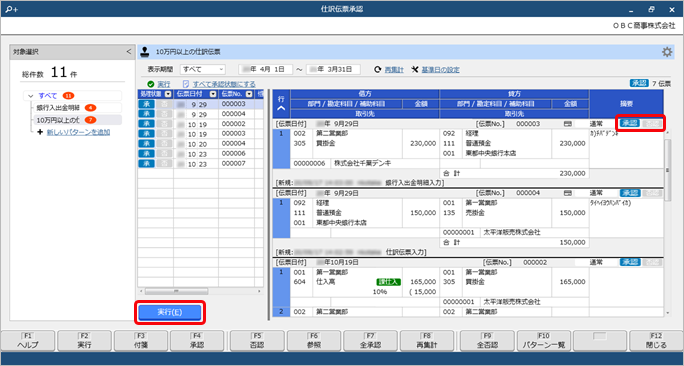
Task: Click the F2 実行 function key
Action: tap(85, 341)
